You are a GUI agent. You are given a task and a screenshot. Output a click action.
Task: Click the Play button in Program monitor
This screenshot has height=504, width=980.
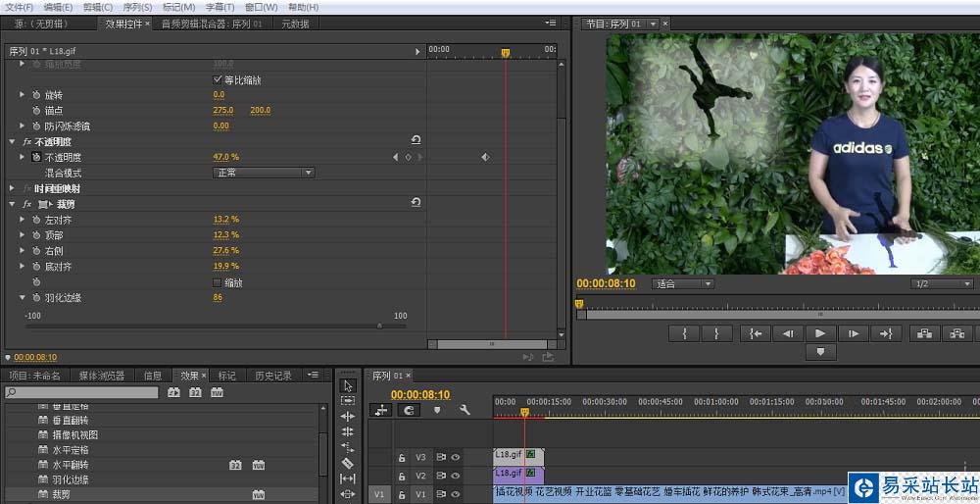(x=820, y=333)
